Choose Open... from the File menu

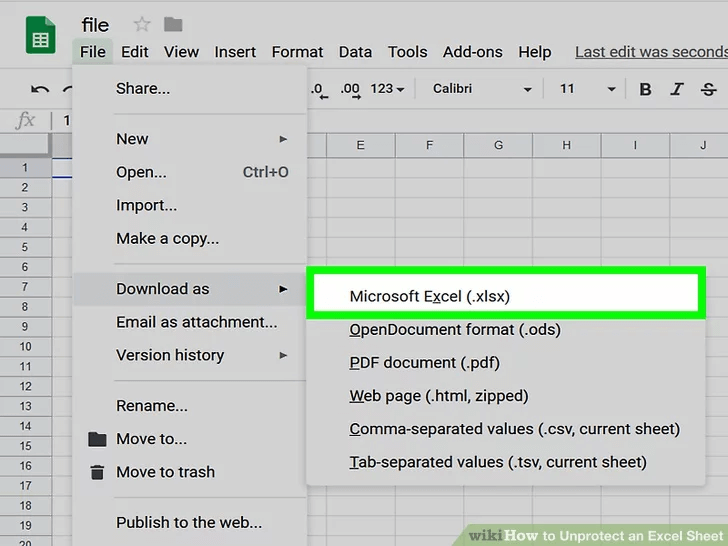190,172
